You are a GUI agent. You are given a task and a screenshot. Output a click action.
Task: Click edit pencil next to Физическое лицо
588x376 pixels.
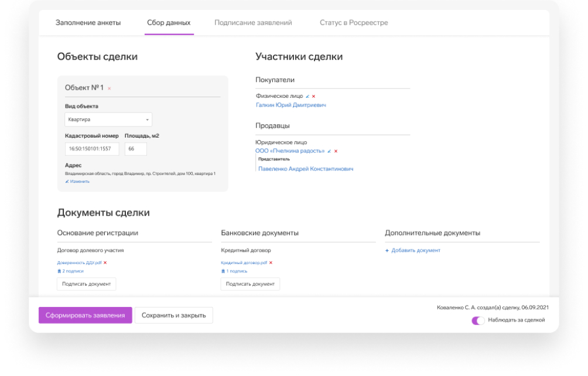307,96
